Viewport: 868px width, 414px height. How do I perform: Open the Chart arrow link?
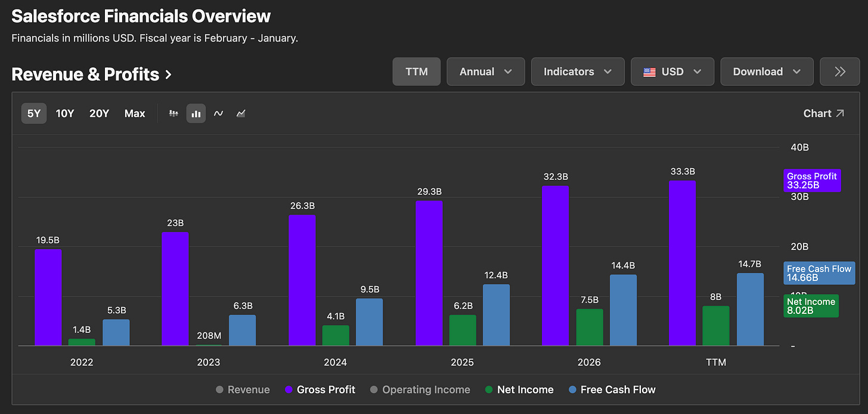pos(824,113)
